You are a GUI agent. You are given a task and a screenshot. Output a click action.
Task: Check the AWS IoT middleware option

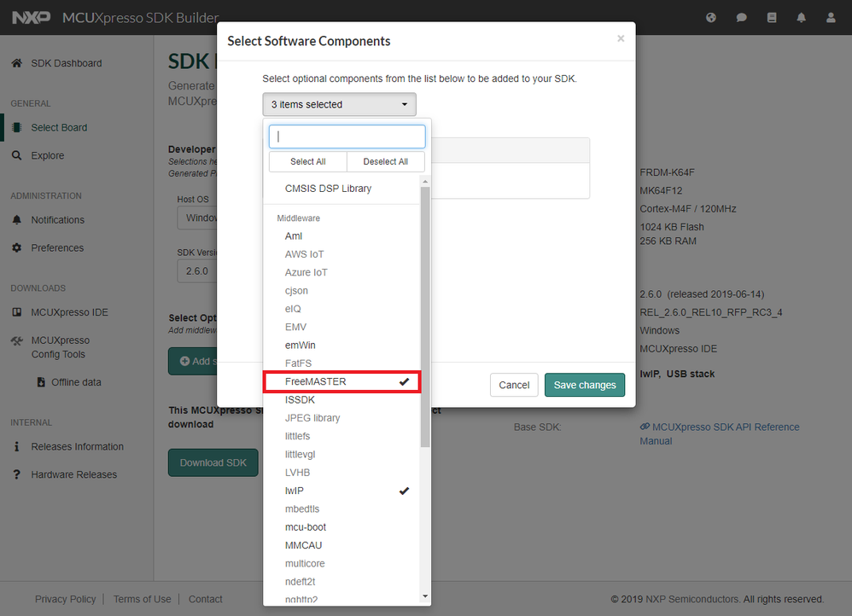(x=341, y=254)
